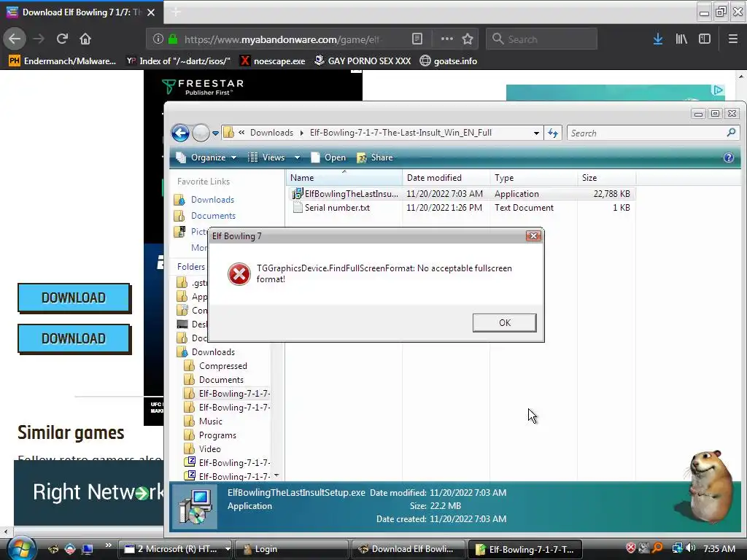Click the volume speaker tray icon

(690, 548)
